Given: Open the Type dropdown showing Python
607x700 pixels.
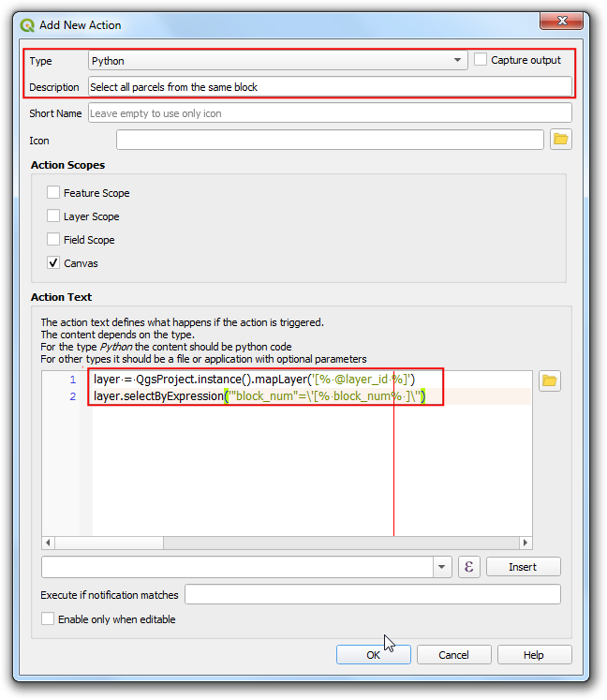Looking at the screenshot, I should tap(277, 61).
